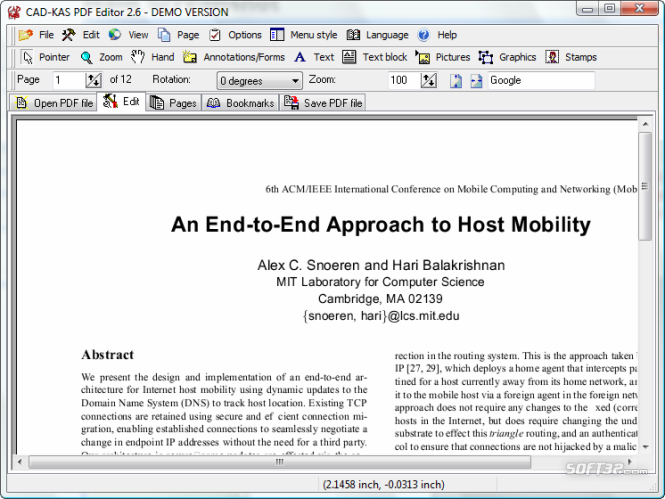Select the Hand tool
This screenshot has height=499, width=665.
tap(153, 57)
